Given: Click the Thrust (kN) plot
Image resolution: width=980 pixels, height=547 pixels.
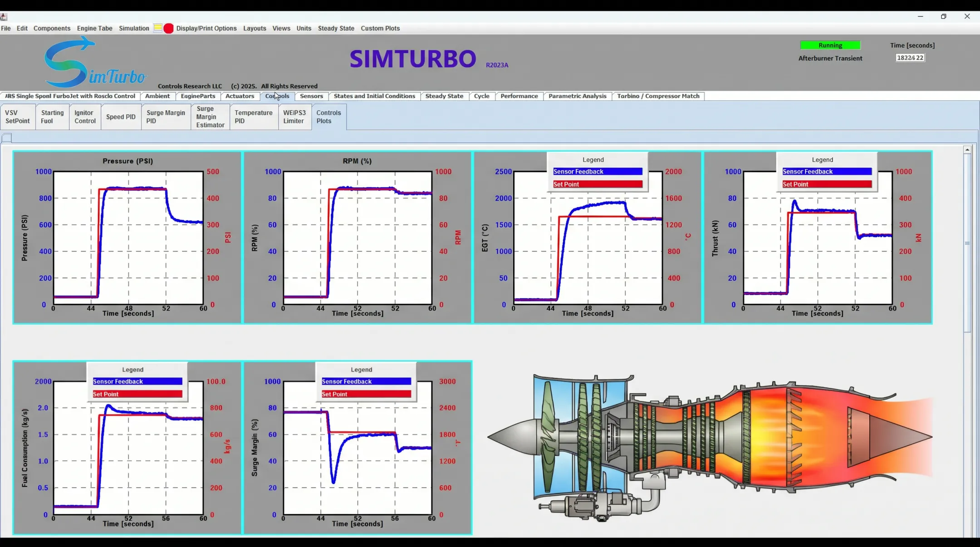Looking at the screenshot, I should (x=818, y=238).
